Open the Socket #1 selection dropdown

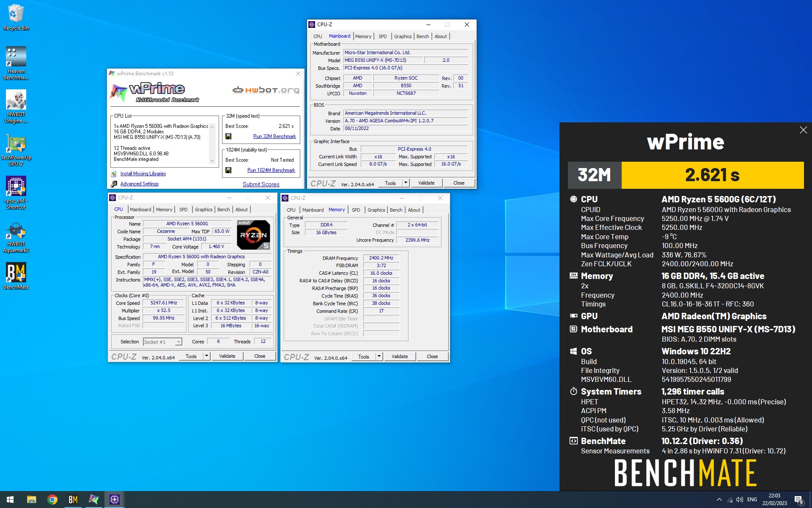point(162,342)
